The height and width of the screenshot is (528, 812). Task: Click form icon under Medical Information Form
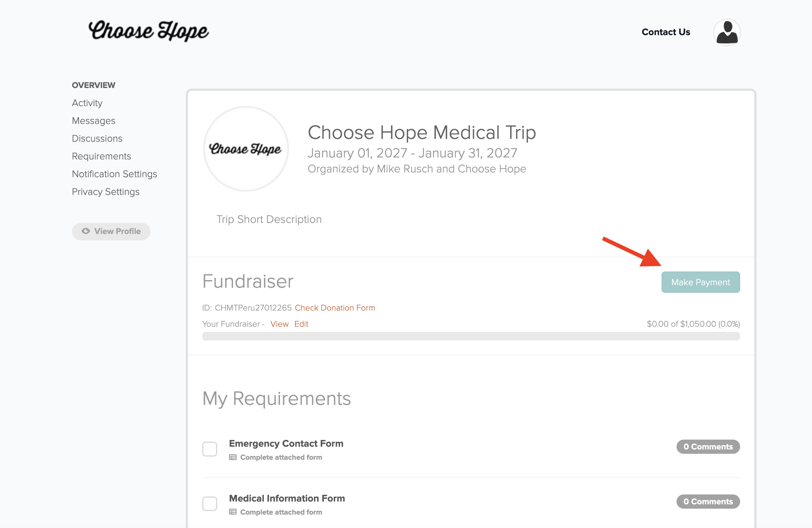pos(233,512)
